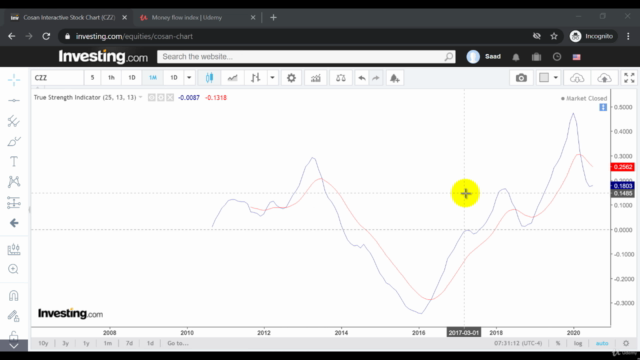Undo the last chart action
The image size is (640, 360).
tap(362, 78)
